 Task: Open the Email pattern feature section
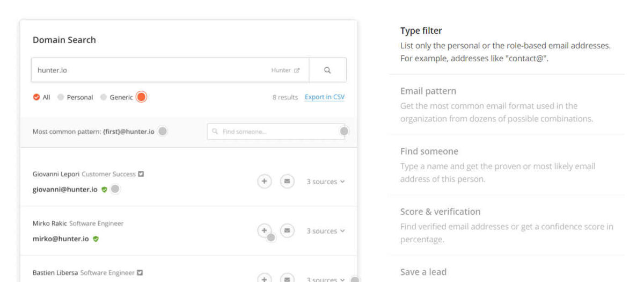(x=507, y=105)
